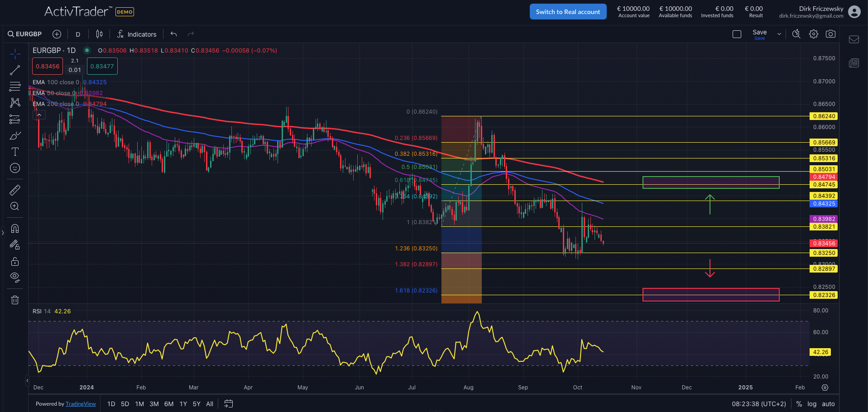Take a chart snapshot with the camera icon
Screen dimensions: 868x412
point(831,34)
